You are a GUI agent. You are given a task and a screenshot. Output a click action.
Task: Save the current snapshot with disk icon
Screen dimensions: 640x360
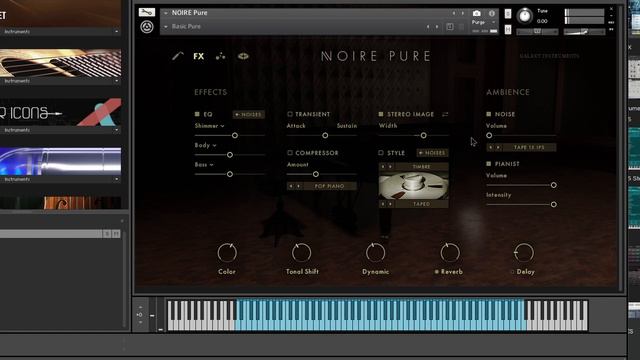point(450,27)
